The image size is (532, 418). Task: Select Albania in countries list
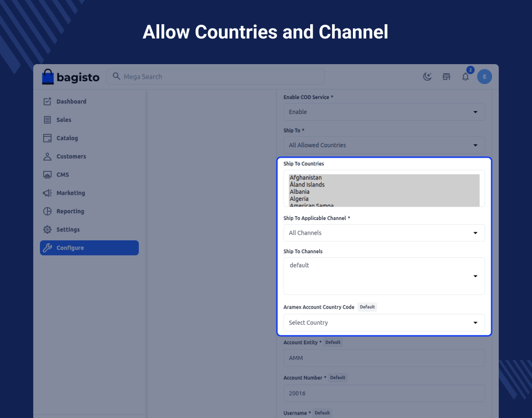coord(384,192)
